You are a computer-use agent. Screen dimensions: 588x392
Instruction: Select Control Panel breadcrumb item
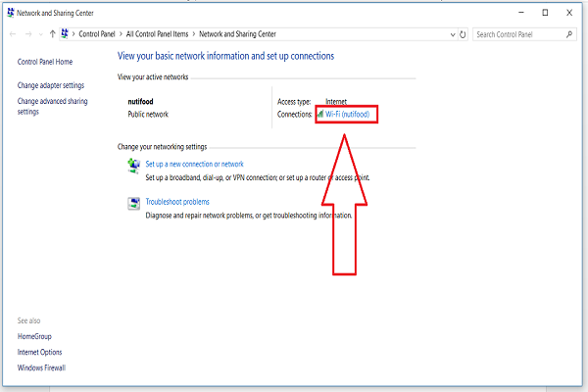97,34
